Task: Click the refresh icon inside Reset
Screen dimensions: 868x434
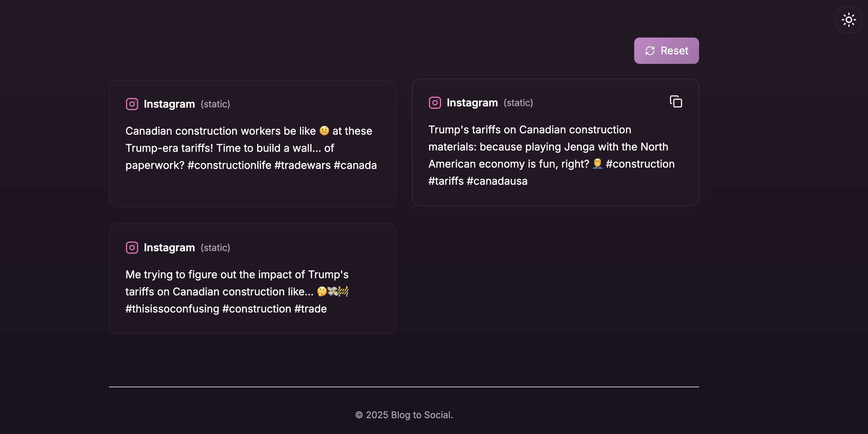Action: point(650,51)
